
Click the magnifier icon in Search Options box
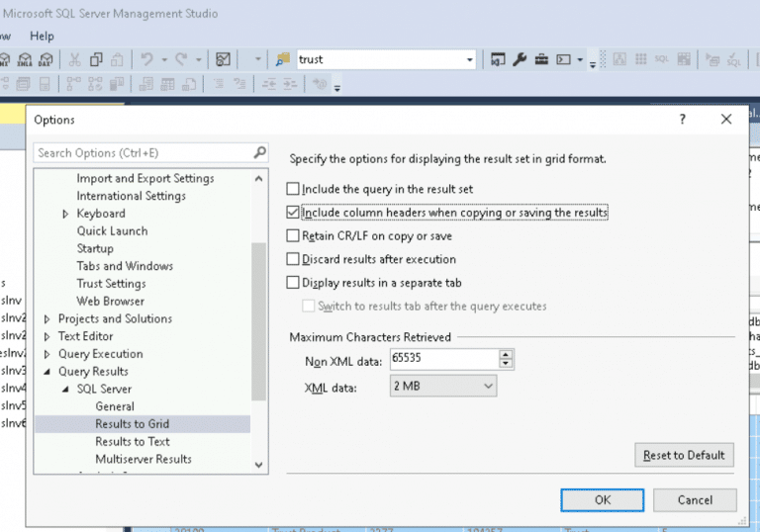click(x=259, y=152)
